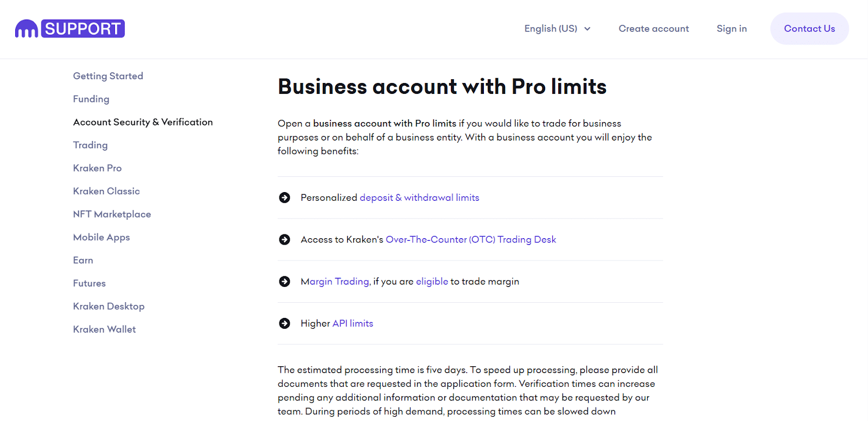Open Getting Started in the sidebar

click(x=108, y=76)
